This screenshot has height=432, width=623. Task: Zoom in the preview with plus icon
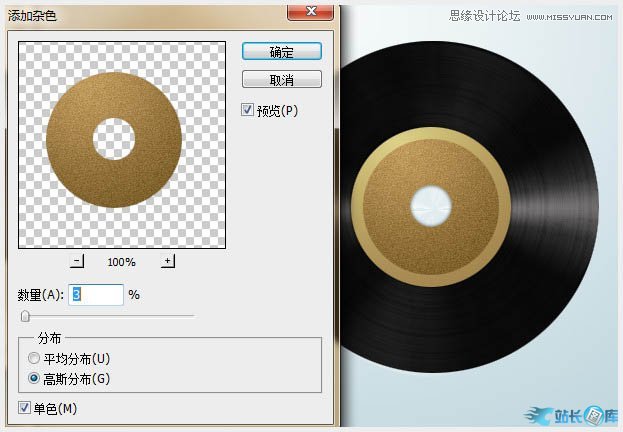click(168, 261)
